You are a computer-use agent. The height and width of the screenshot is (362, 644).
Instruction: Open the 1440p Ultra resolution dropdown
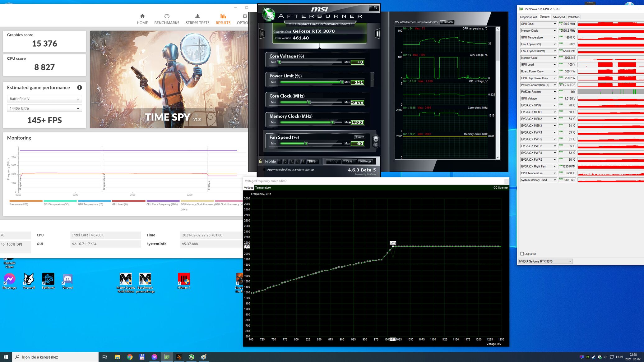(x=44, y=108)
